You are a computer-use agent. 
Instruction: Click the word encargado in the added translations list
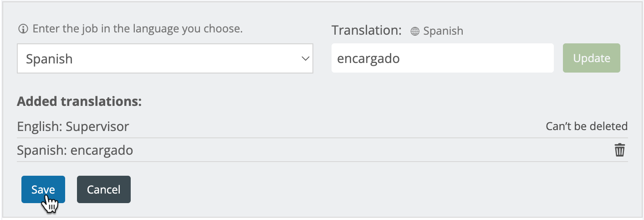[102, 150]
